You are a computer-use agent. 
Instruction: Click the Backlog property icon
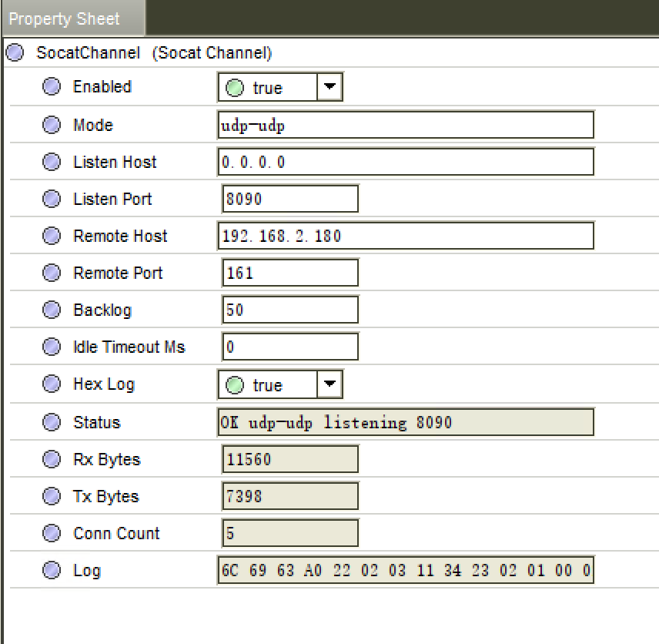tap(52, 310)
